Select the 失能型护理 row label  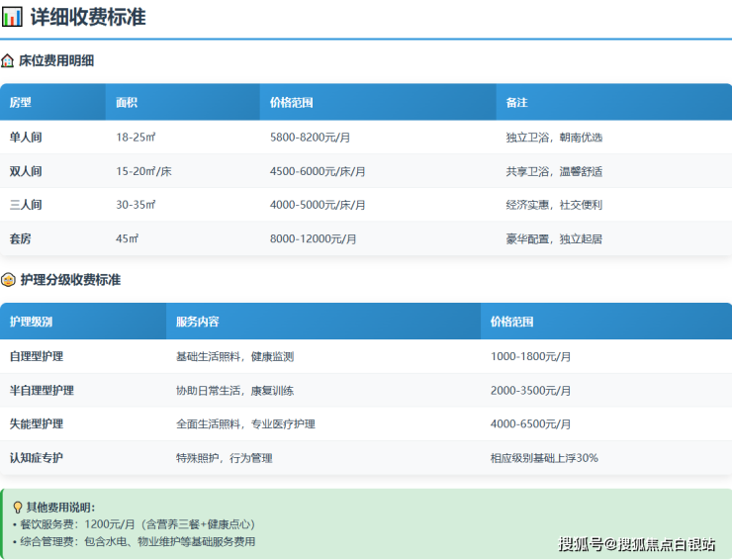[37, 423]
